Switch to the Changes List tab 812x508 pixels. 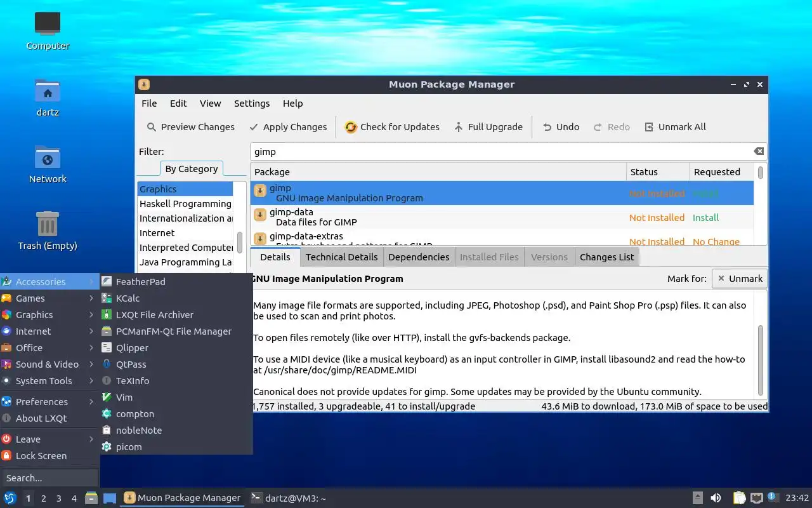(x=606, y=257)
